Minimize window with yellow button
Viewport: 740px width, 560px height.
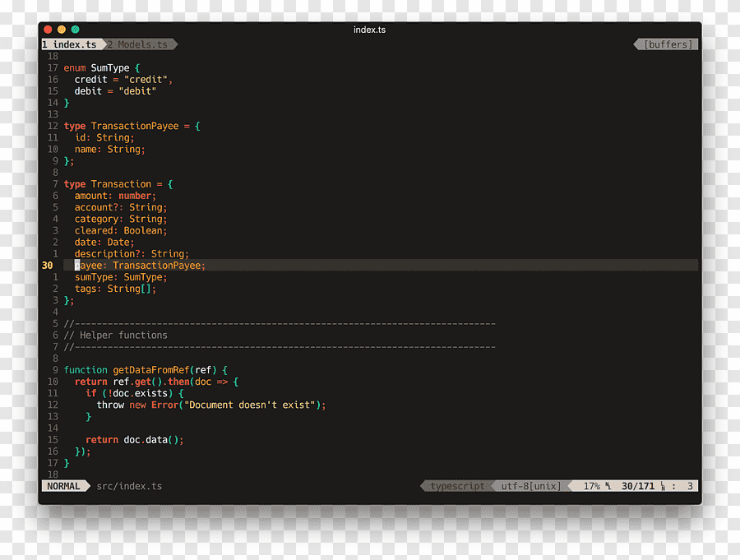point(62,30)
